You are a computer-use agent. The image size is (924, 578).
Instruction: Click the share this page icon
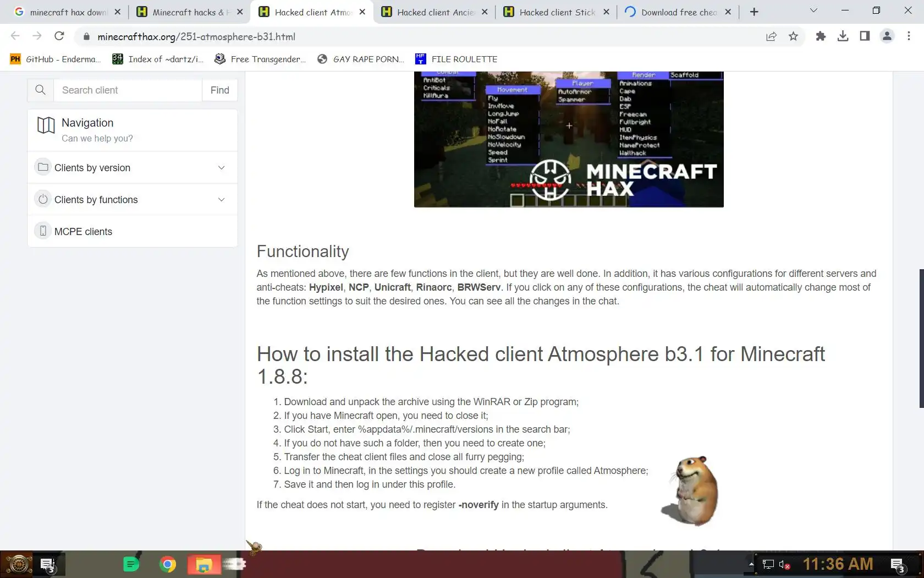click(x=771, y=36)
